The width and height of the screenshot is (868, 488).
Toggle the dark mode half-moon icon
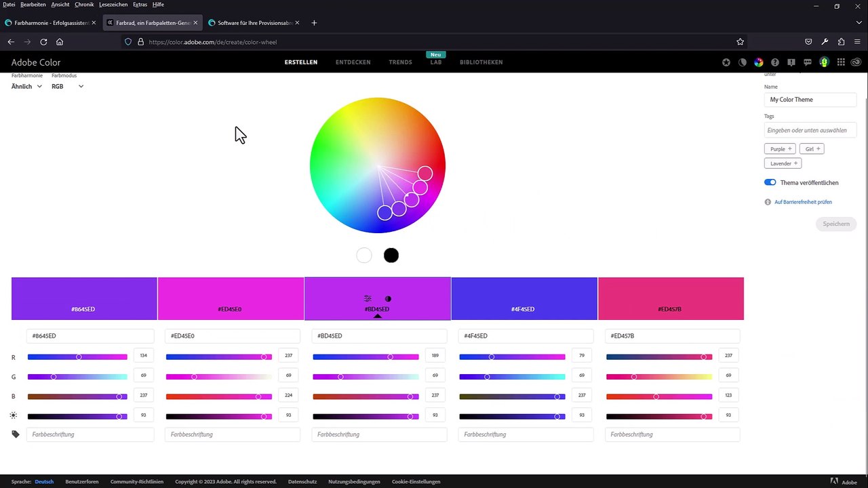(x=743, y=62)
